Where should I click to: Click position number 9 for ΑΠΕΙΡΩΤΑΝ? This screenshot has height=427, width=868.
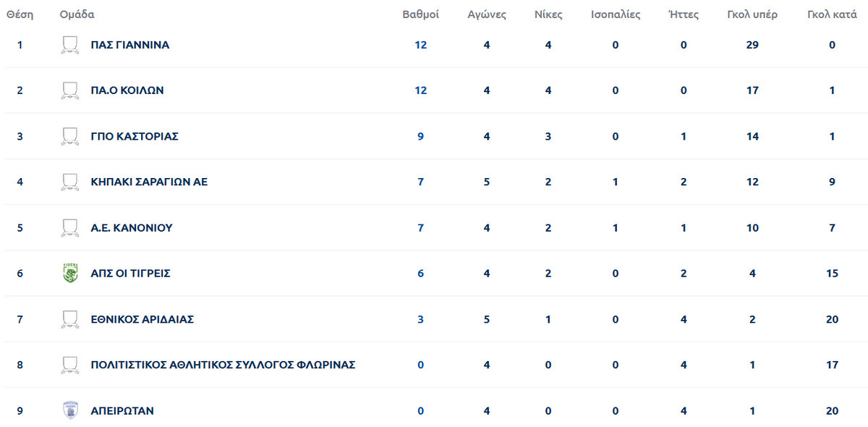[20, 410]
